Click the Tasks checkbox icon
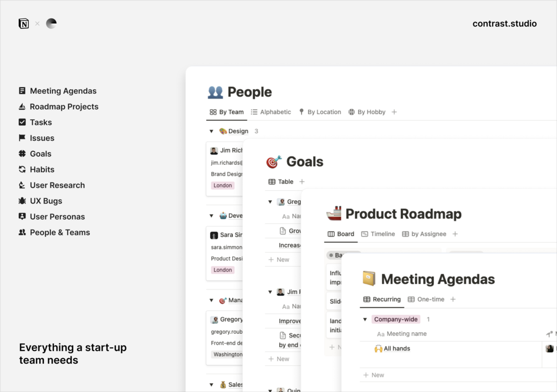The height and width of the screenshot is (392, 557). pos(22,122)
